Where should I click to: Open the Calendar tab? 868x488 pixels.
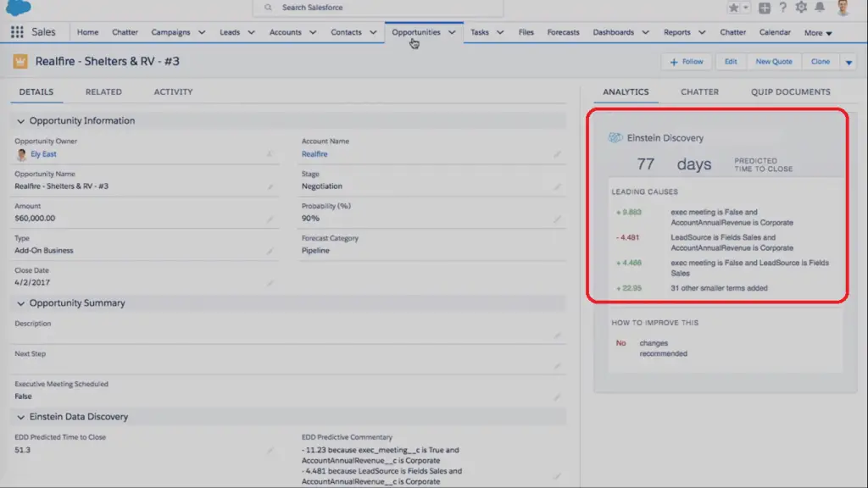(775, 32)
